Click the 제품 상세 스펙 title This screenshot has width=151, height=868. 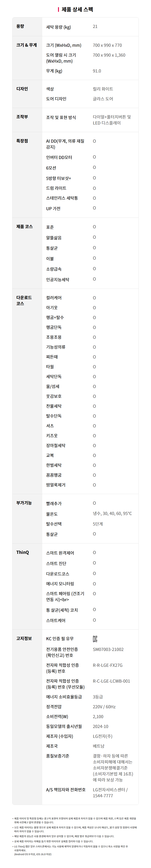[x=75, y=9]
